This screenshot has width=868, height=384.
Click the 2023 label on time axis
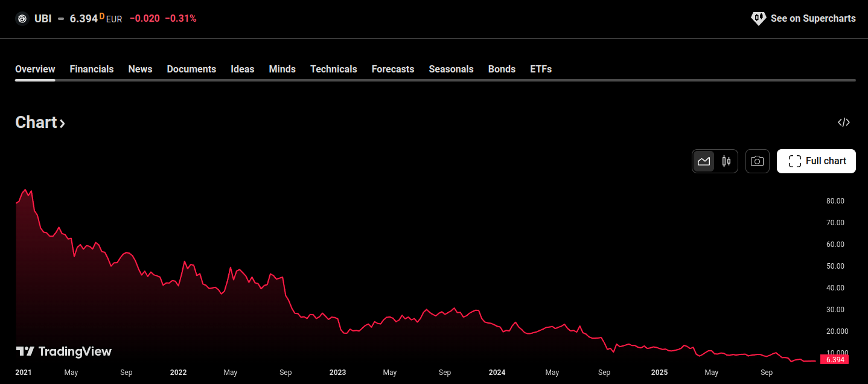pos(337,373)
